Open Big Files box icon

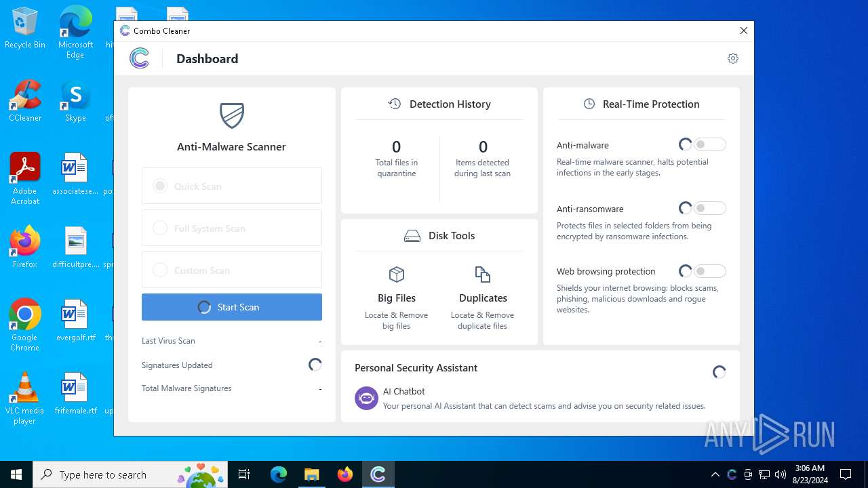coord(397,274)
